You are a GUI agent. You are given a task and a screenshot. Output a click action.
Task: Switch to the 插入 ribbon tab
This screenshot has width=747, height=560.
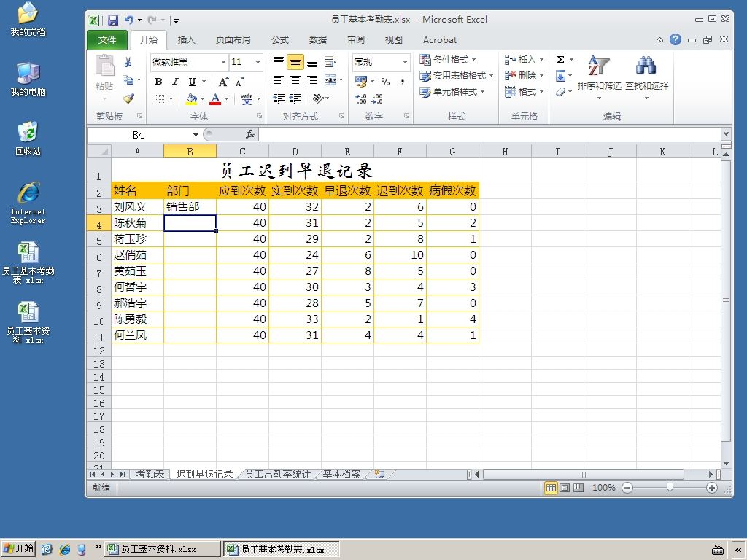186,40
